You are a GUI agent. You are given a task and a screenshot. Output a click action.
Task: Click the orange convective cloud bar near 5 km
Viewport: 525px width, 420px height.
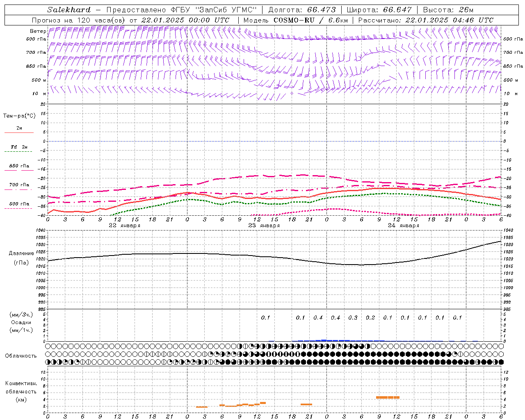point(388,397)
